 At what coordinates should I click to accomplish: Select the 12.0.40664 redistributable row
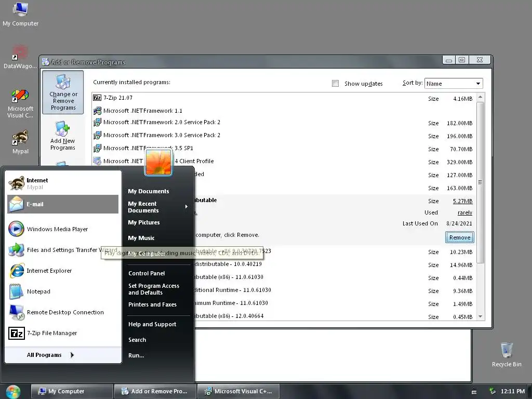pos(334,316)
